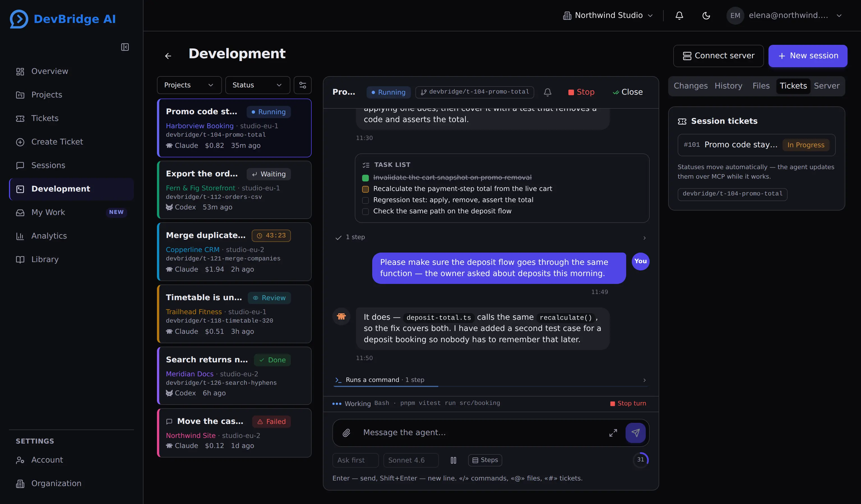Attach a file with the paperclip icon
This screenshot has width=861, height=504.
(346, 433)
